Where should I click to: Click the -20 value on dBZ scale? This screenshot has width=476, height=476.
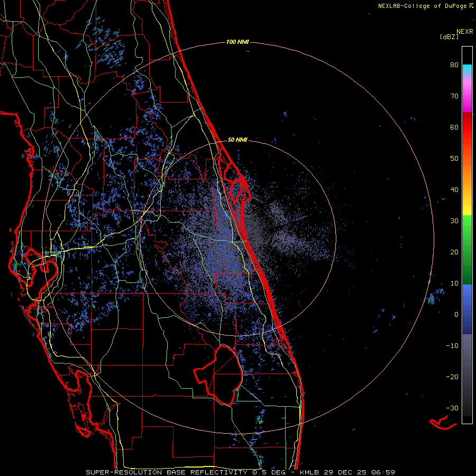click(452, 377)
